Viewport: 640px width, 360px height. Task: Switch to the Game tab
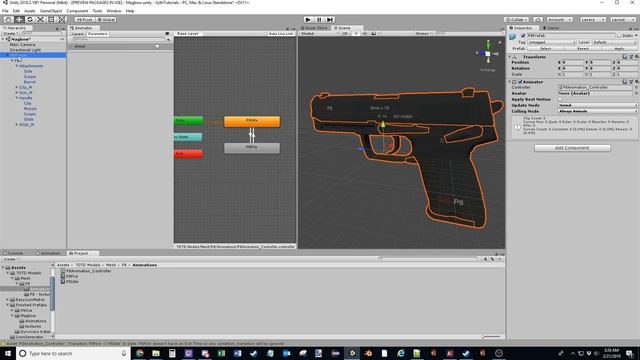tap(551, 28)
